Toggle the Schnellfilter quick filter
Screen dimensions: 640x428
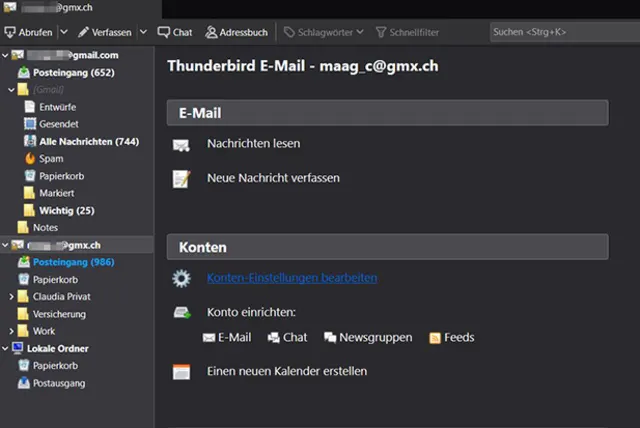pos(408,32)
